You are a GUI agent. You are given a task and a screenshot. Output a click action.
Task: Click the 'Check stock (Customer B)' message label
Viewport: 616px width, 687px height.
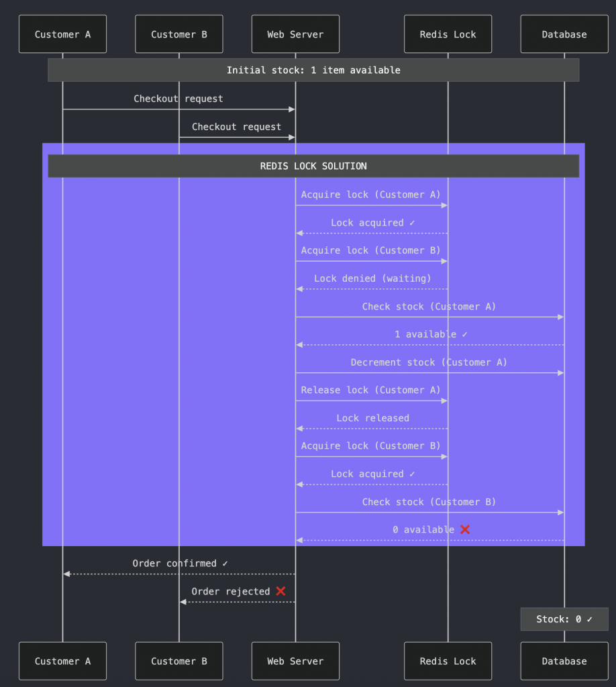coord(429,502)
